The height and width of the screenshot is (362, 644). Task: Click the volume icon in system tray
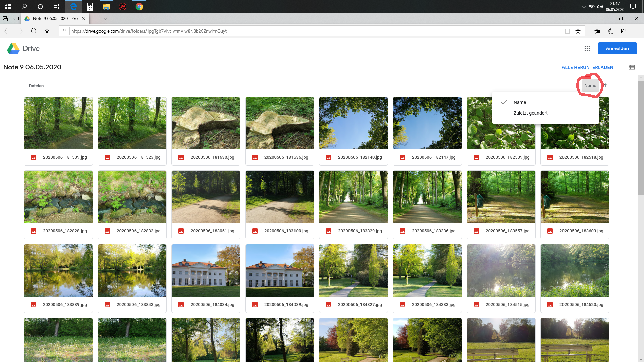pyautogui.click(x=600, y=7)
